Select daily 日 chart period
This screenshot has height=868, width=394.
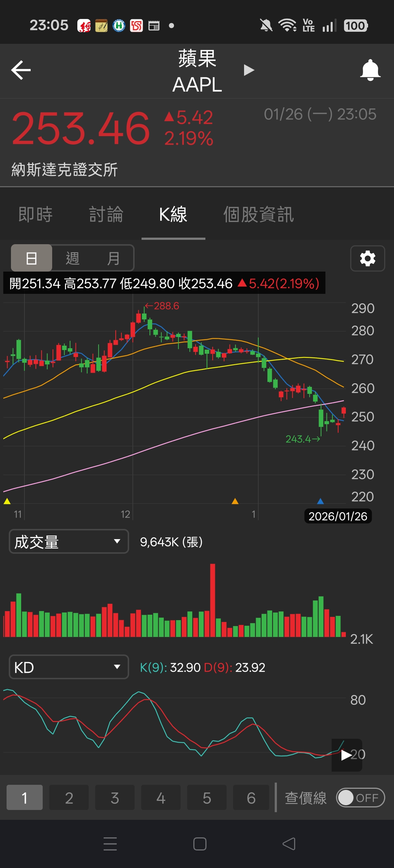(31, 258)
